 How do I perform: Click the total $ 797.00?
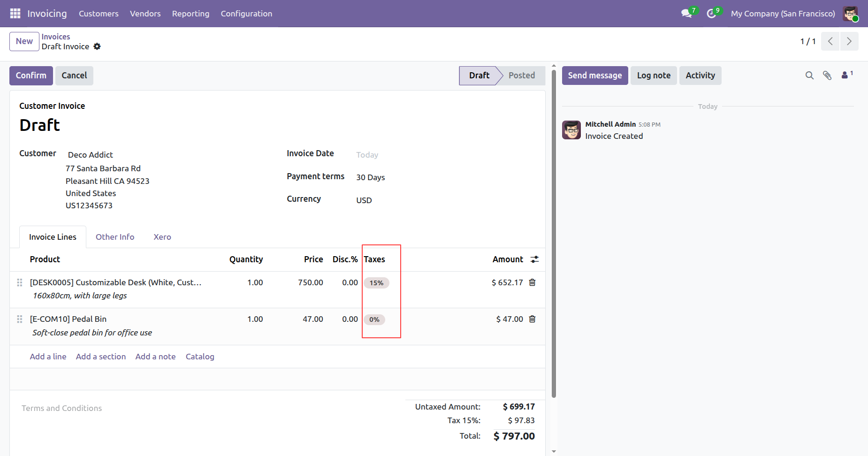pyautogui.click(x=514, y=436)
